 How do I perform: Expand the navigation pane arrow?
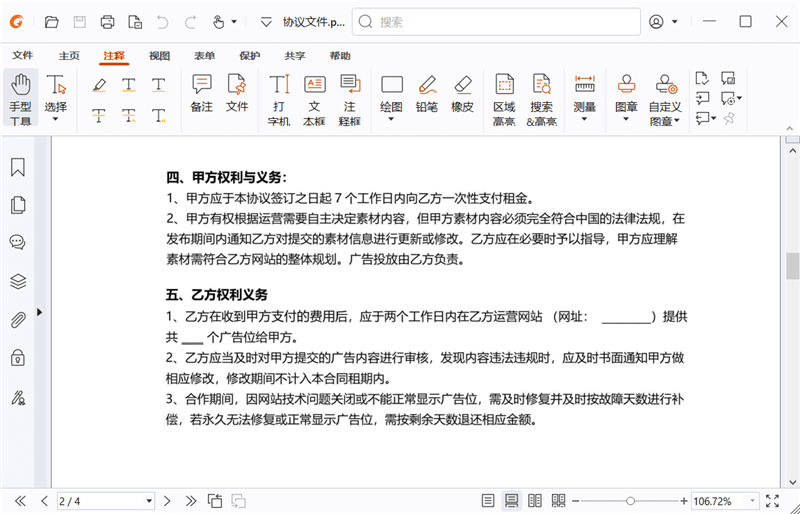pyautogui.click(x=39, y=312)
